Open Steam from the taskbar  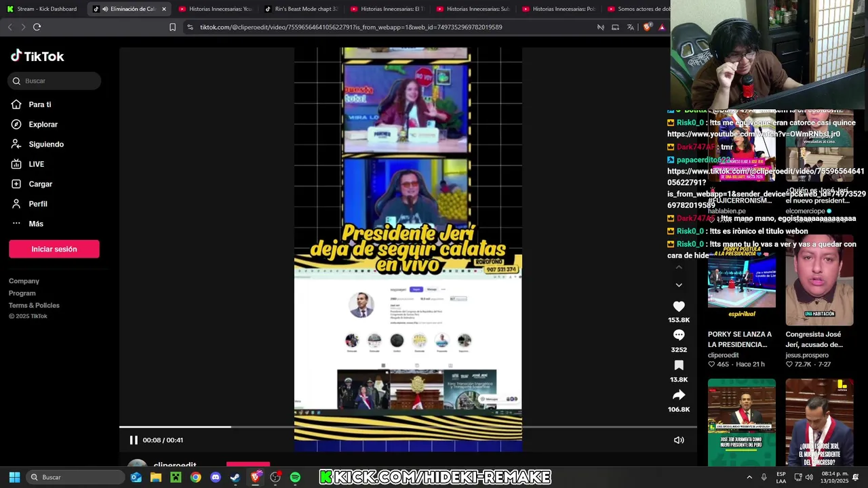235,477
